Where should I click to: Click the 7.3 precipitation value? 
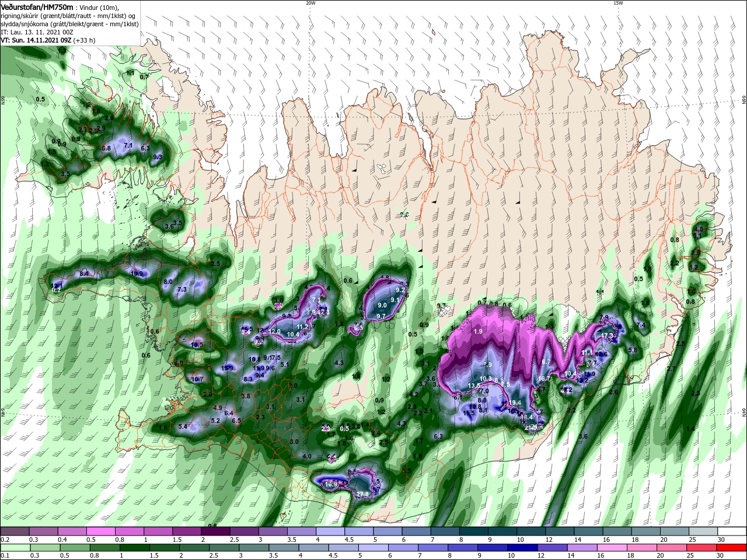[181, 289]
